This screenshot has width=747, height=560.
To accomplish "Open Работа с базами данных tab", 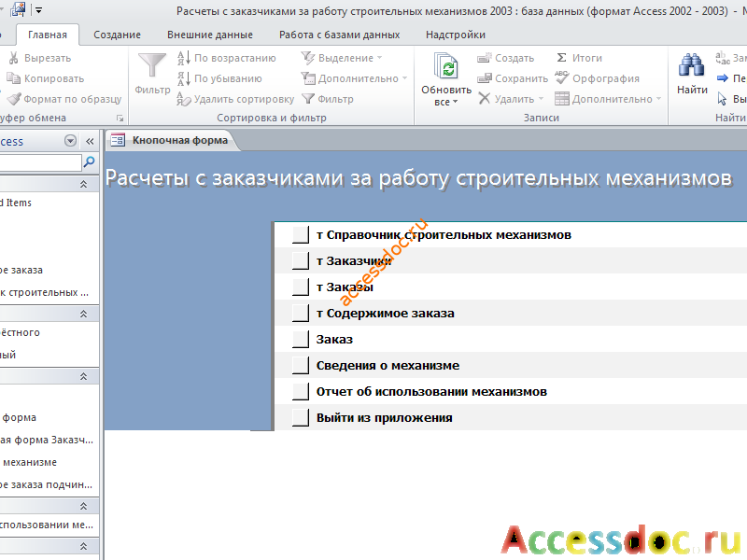I will [x=339, y=35].
